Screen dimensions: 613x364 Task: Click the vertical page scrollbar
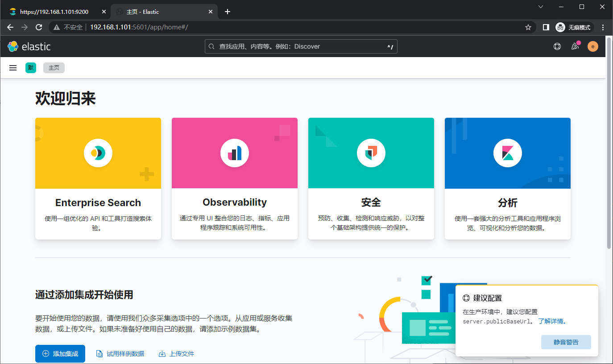click(x=609, y=143)
